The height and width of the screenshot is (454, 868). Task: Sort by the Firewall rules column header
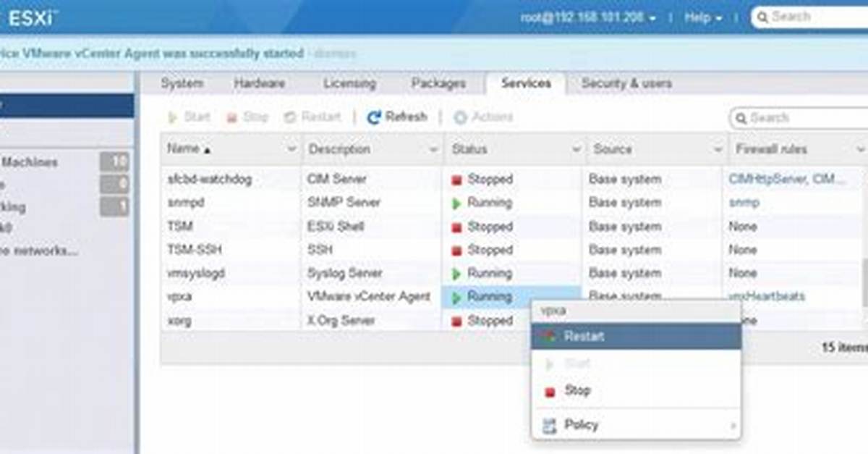(x=771, y=149)
